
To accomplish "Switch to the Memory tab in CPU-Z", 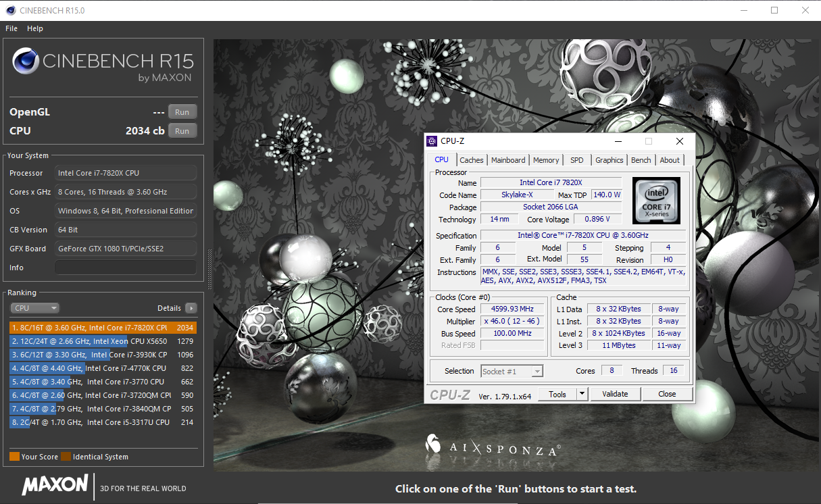I will pos(546,160).
